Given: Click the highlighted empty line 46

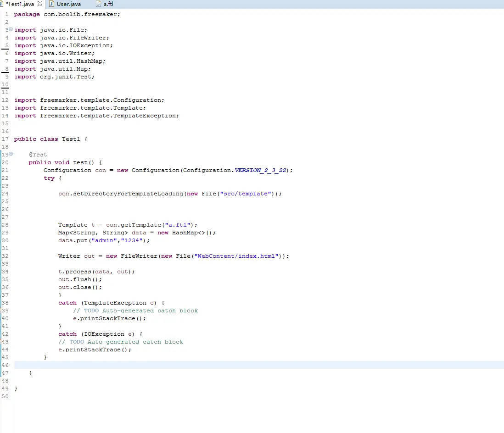Looking at the screenshot, I should (259, 365).
